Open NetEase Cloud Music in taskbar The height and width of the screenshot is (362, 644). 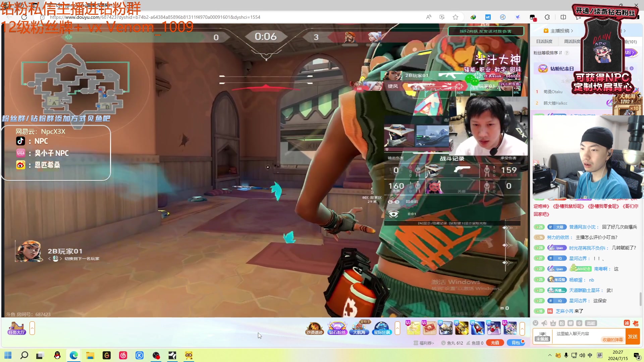(123, 355)
